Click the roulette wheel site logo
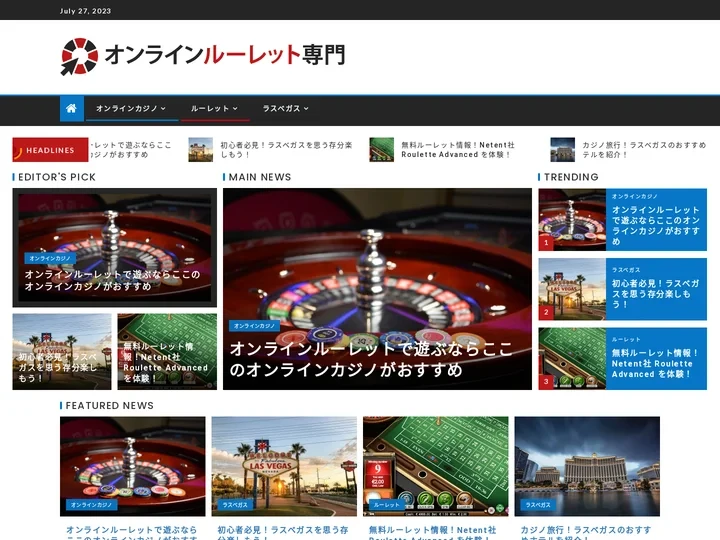Viewport: 720px width, 540px height. (79, 56)
